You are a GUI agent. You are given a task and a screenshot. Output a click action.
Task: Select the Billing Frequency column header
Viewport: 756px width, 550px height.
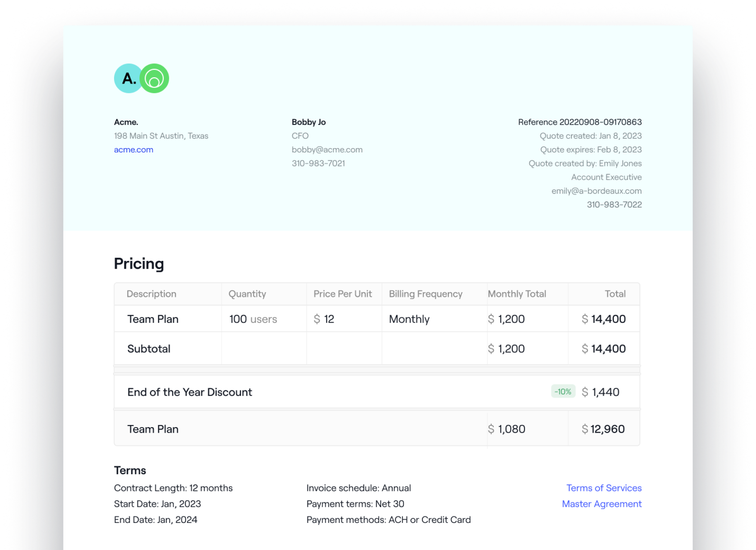[x=425, y=294]
